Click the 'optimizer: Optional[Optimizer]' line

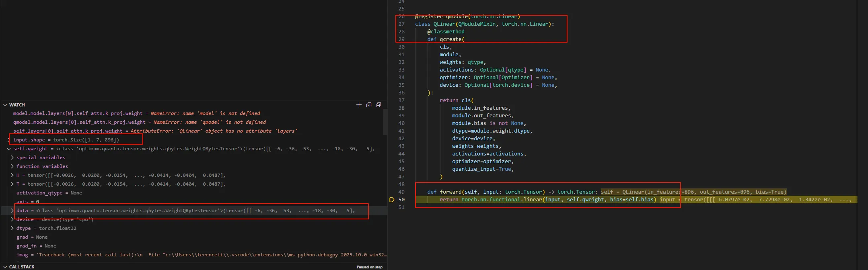pyautogui.click(x=498, y=78)
